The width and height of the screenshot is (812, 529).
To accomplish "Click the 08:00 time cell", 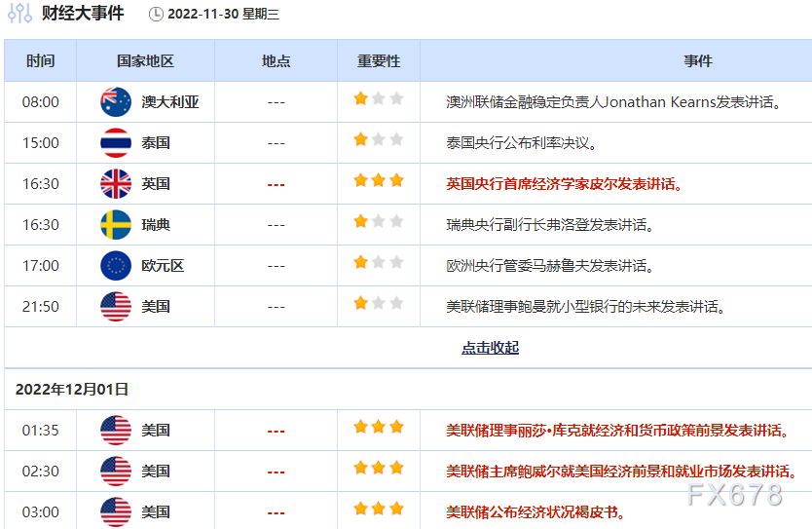I will click(x=40, y=102).
